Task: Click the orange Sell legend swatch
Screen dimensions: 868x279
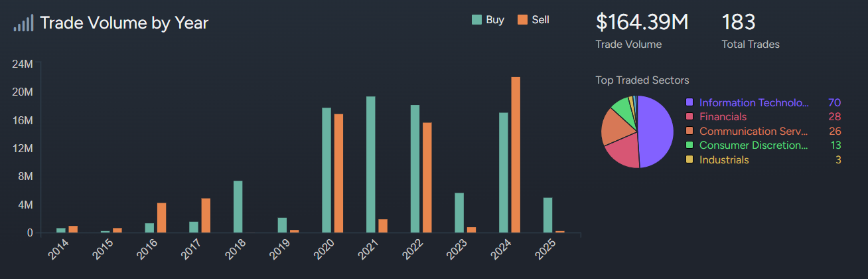Action: click(522, 20)
